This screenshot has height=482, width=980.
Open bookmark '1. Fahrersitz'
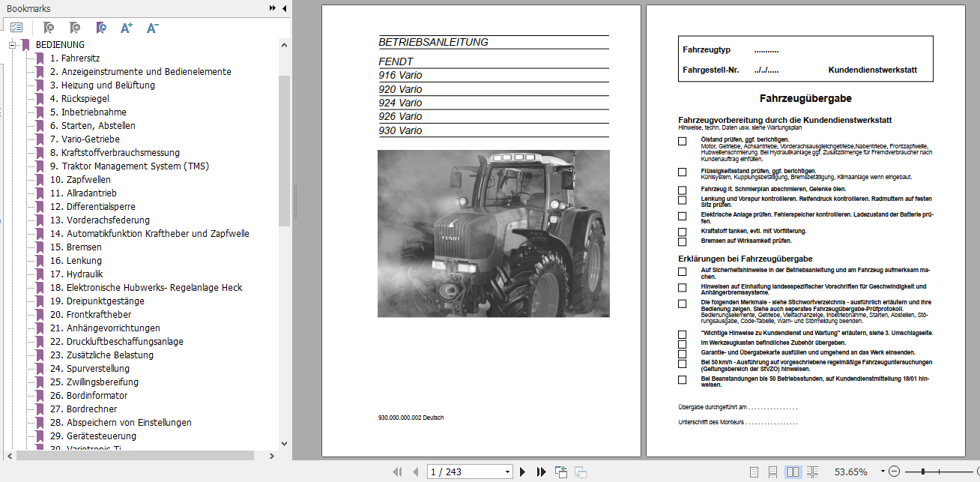point(75,58)
